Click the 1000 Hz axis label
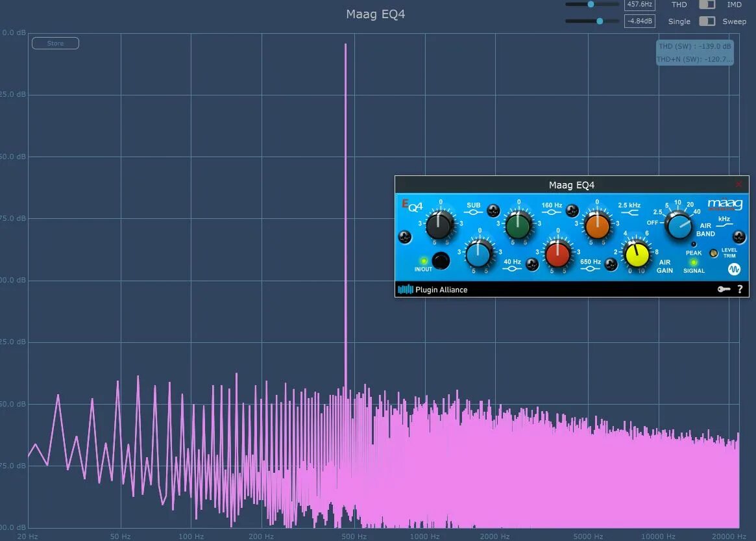Screen dimensions: 756x541 coord(425,536)
